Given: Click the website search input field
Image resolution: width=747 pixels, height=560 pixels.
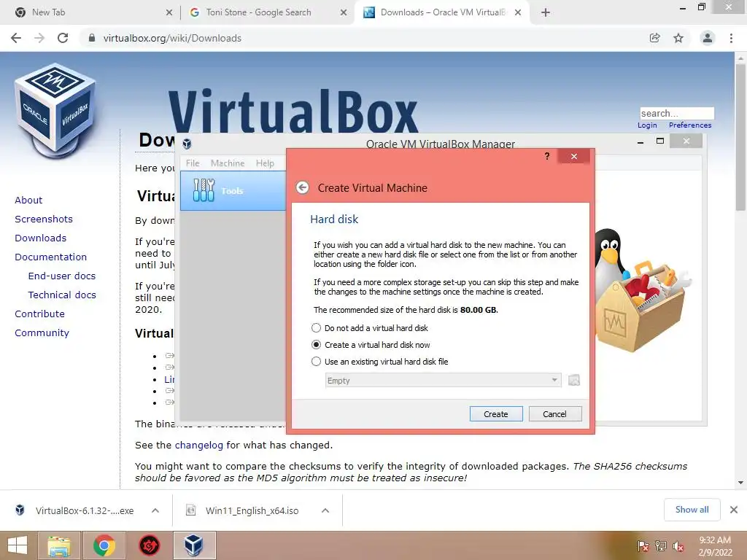Looking at the screenshot, I should (x=677, y=113).
